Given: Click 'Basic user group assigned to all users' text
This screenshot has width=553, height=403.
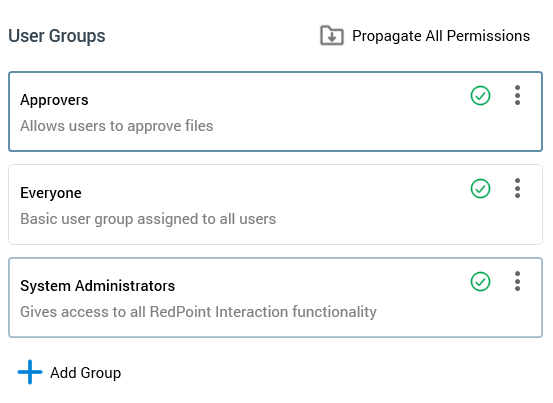Looking at the screenshot, I should coord(148,219).
